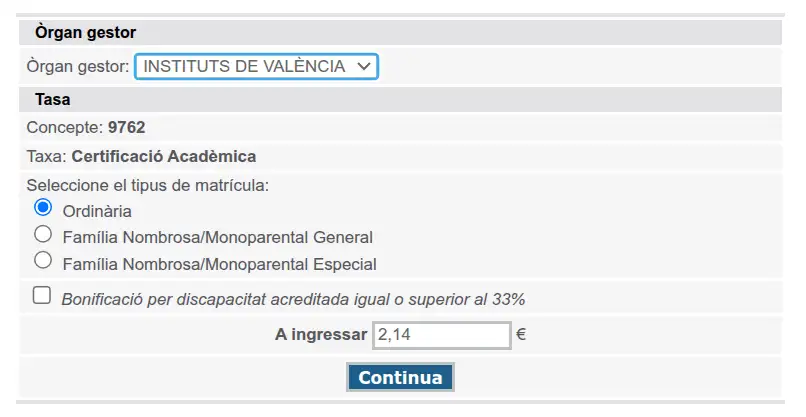Click the Família Nombrosa/Monoparental General label text
This screenshot has height=417, width=806.
(x=217, y=238)
